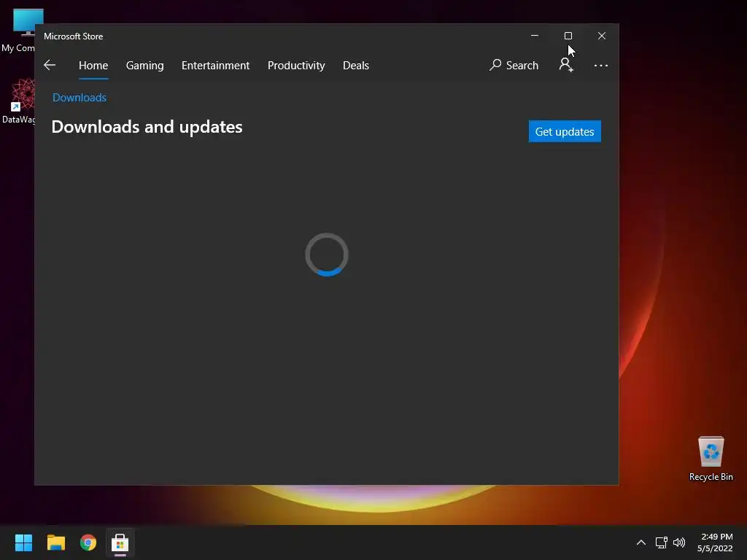The width and height of the screenshot is (747, 560).
Task: Click the Search button in the Store
Action: (x=514, y=65)
